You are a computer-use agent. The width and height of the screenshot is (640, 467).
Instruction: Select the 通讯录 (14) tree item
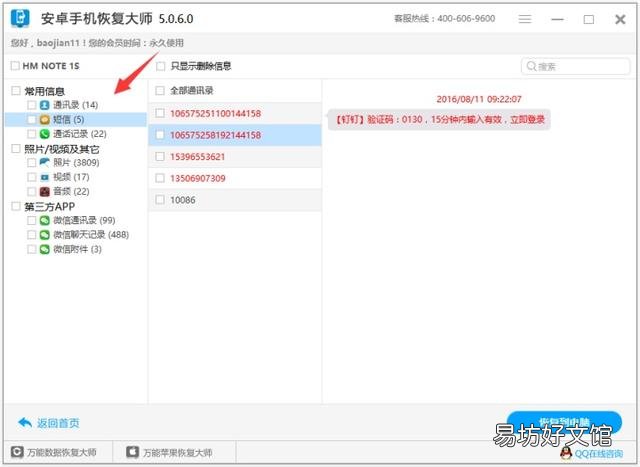[x=76, y=105]
